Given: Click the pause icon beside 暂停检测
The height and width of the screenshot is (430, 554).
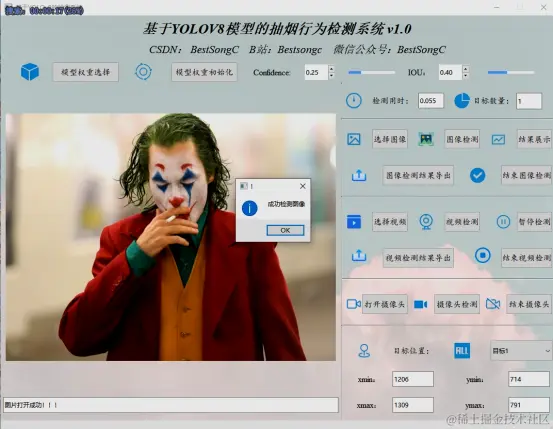Looking at the screenshot, I should (x=503, y=222).
